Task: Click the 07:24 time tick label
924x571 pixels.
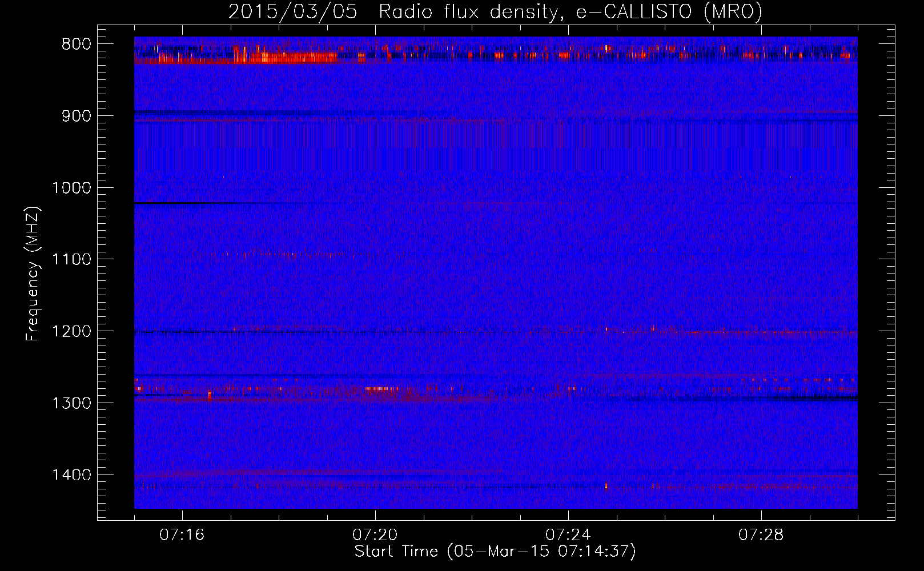Action: tap(568, 534)
